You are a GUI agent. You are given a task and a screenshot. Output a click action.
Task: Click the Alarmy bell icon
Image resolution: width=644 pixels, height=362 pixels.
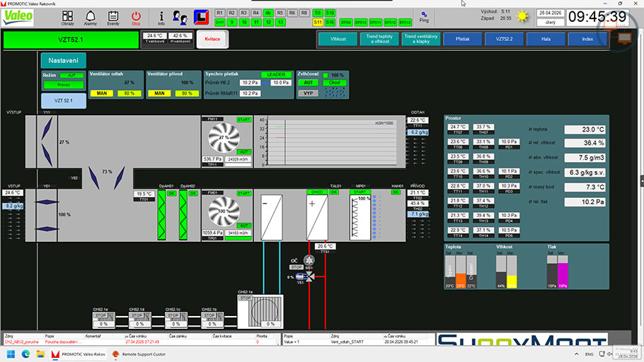click(x=91, y=16)
